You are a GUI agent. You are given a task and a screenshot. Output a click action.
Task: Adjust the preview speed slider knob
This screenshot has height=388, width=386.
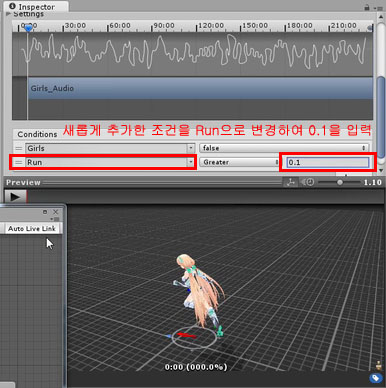point(340,182)
